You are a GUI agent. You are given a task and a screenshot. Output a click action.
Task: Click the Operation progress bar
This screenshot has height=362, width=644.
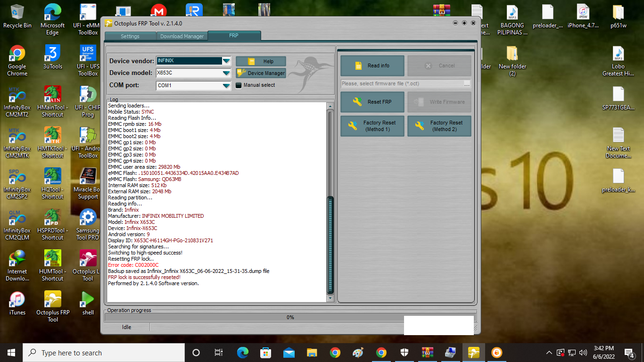[290, 317]
